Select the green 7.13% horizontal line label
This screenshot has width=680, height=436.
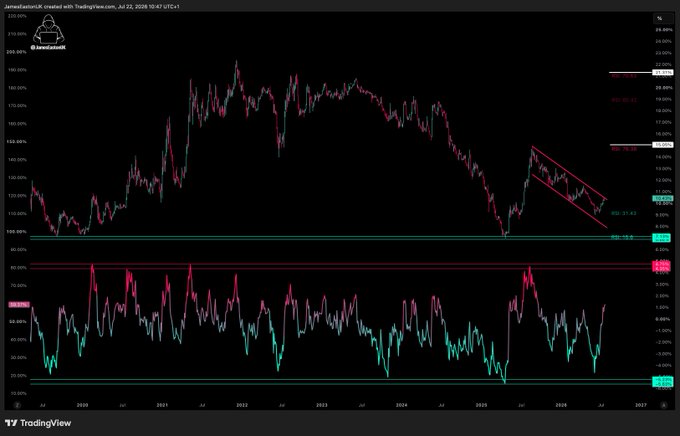click(662, 236)
